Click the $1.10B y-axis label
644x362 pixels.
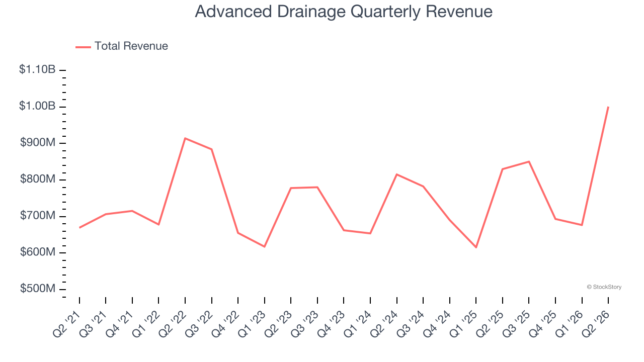37,69
